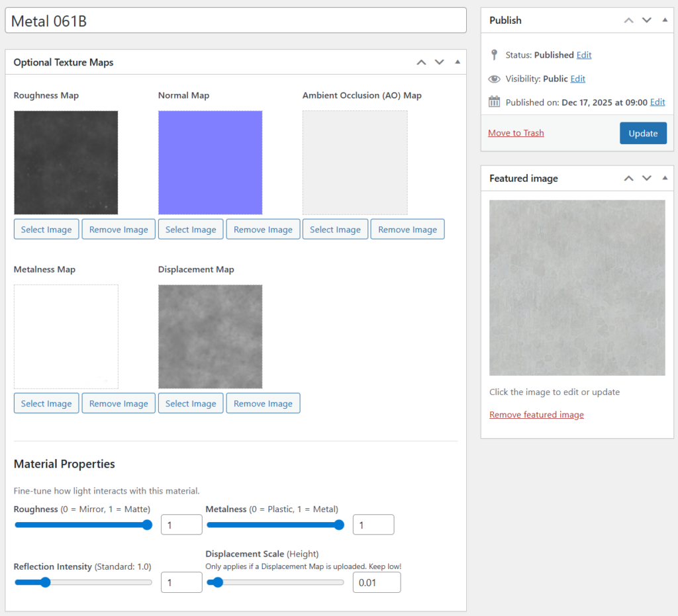Collapse the Optional Texture Maps panel
The image size is (678, 616).
[457, 62]
